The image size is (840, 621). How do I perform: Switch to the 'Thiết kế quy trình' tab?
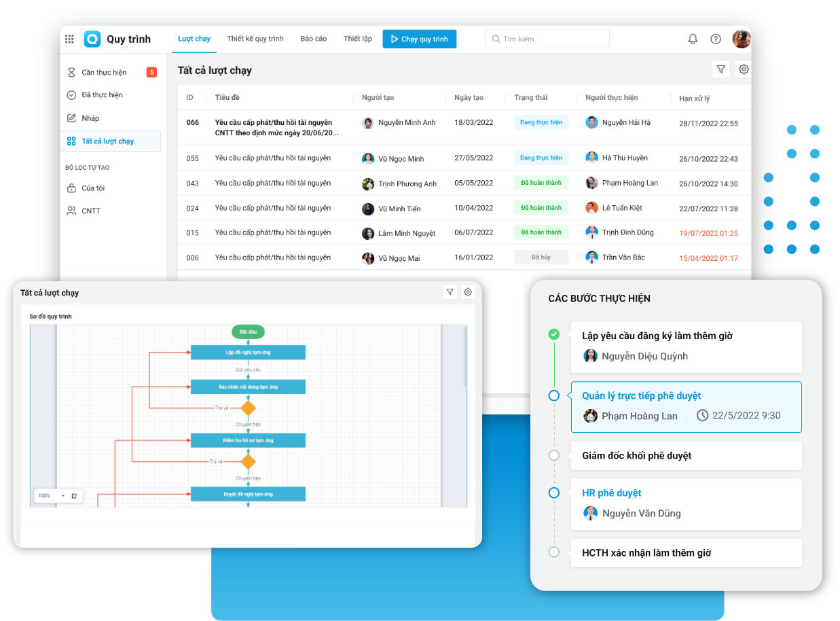click(255, 39)
